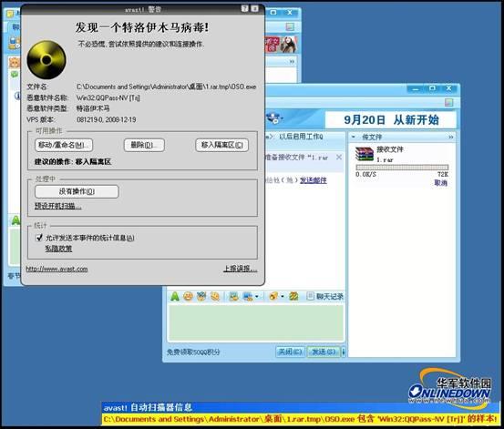Collapse the 传文件 panel via its arrow
Viewport: 504px width, 429px height.
click(x=354, y=137)
